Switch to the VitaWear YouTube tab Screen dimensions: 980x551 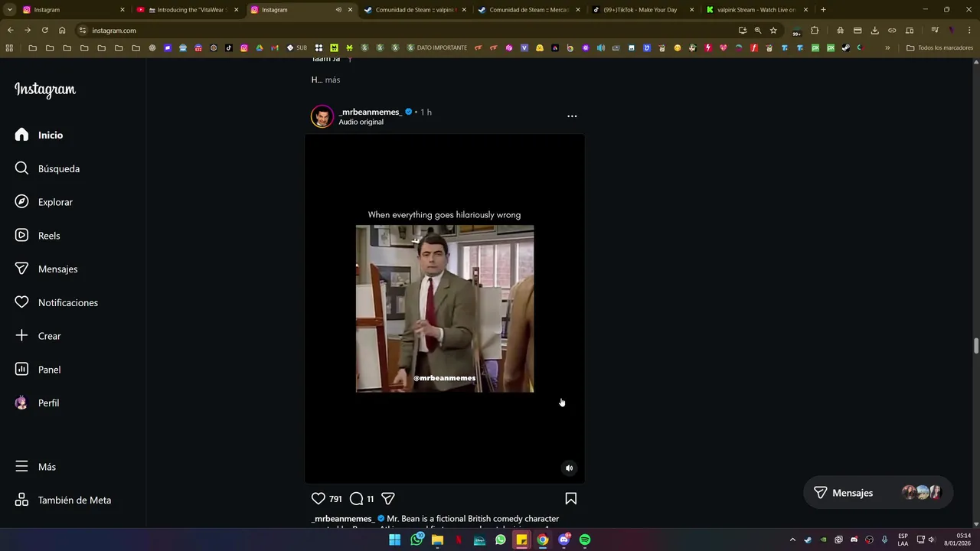pyautogui.click(x=188, y=10)
